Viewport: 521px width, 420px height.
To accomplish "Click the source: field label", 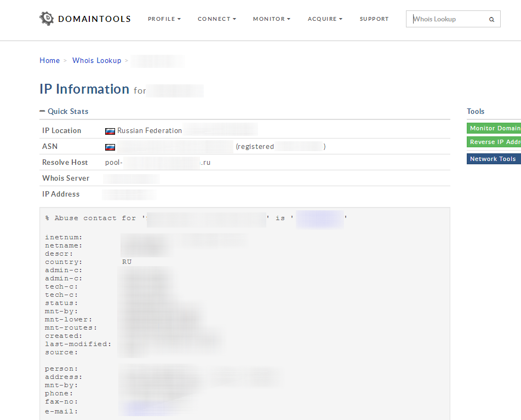I will 61,352.
